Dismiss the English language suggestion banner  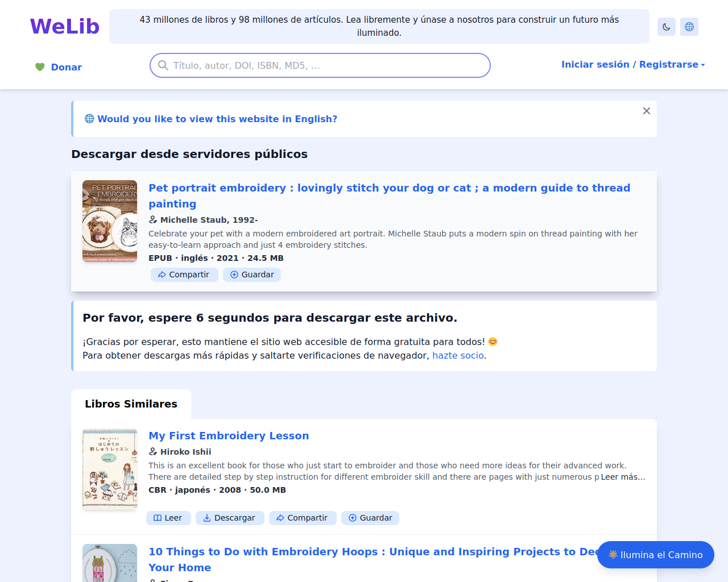[x=647, y=111]
